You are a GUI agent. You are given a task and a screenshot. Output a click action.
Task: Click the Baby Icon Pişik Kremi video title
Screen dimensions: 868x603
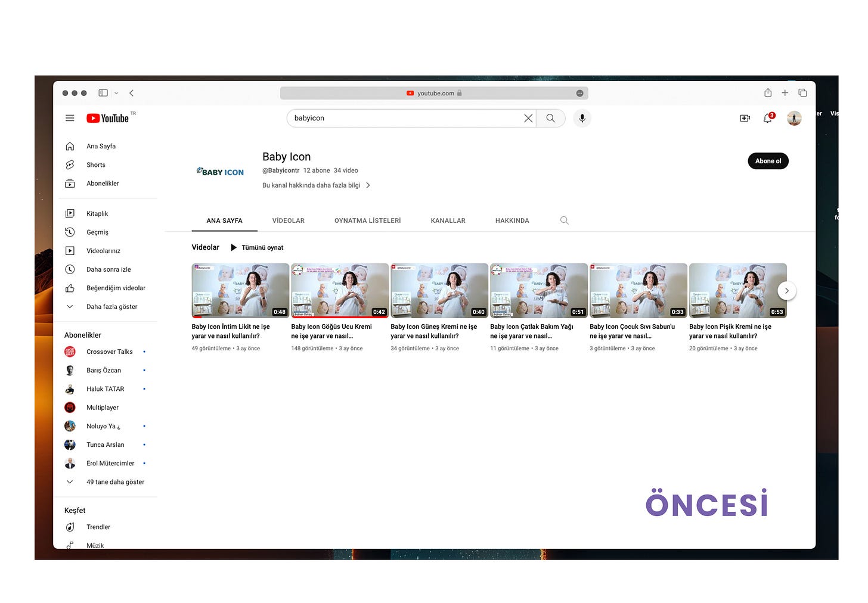point(730,331)
